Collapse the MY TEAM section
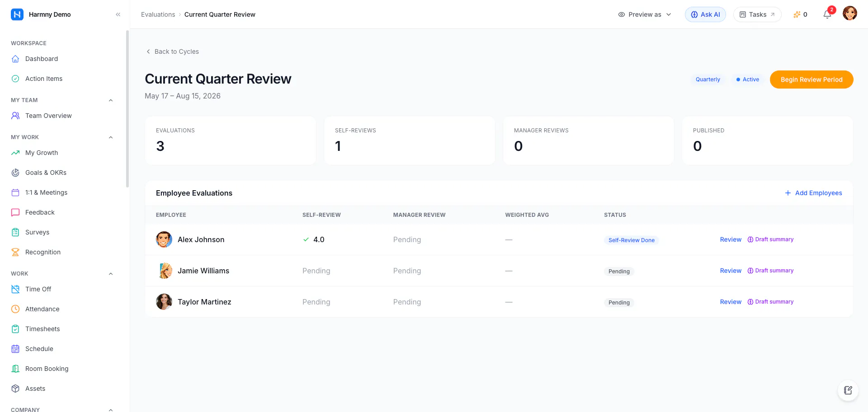868x412 pixels. pos(111,100)
